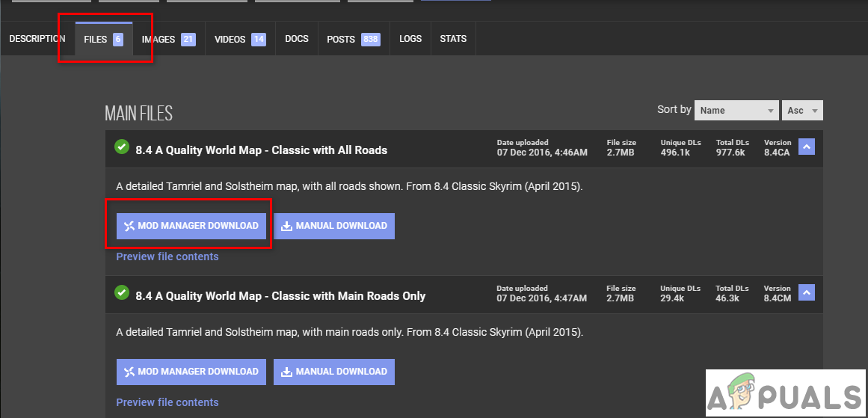Open the Posts tab
This screenshot has width=868, height=418.
click(353, 40)
